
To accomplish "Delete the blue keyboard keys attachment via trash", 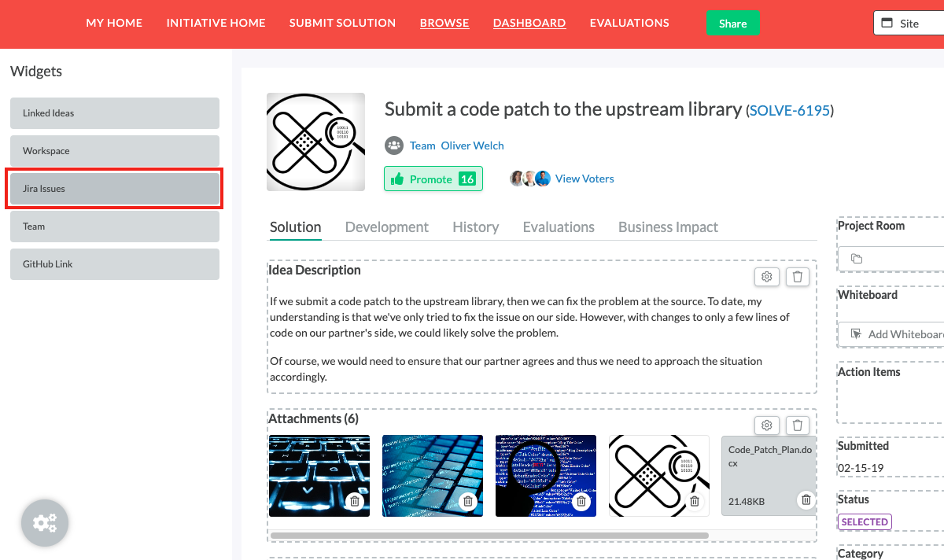I will click(468, 501).
